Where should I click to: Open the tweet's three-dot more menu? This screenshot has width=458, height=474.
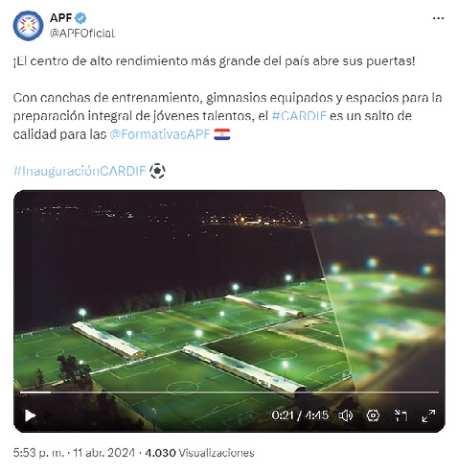pyautogui.click(x=438, y=18)
